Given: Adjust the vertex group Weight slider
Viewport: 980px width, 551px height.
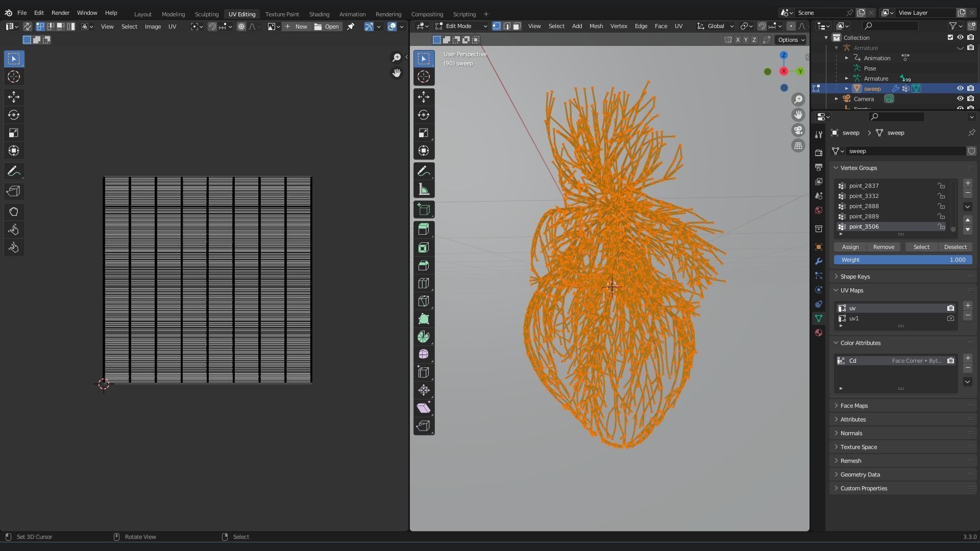Looking at the screenshot, I should point(902,260).
